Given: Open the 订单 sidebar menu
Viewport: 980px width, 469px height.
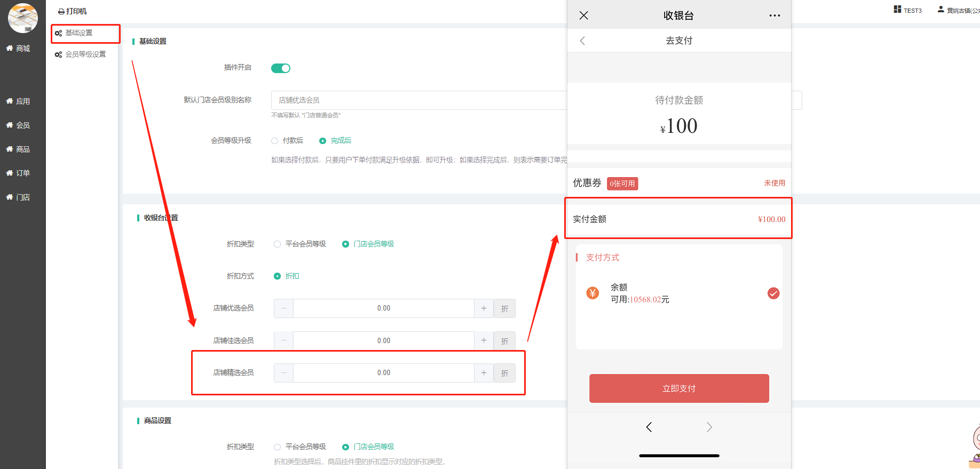Looking at the screenshot, I should 22,173.
